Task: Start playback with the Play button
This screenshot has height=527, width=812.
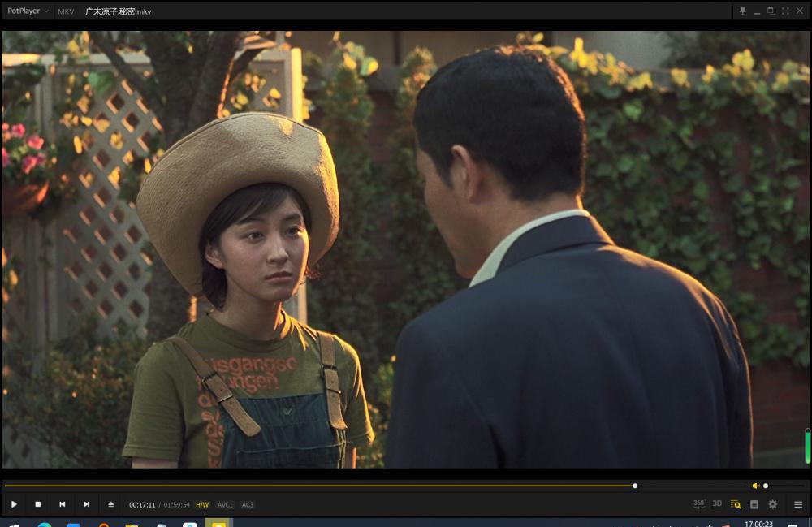Action: point(14,504)
